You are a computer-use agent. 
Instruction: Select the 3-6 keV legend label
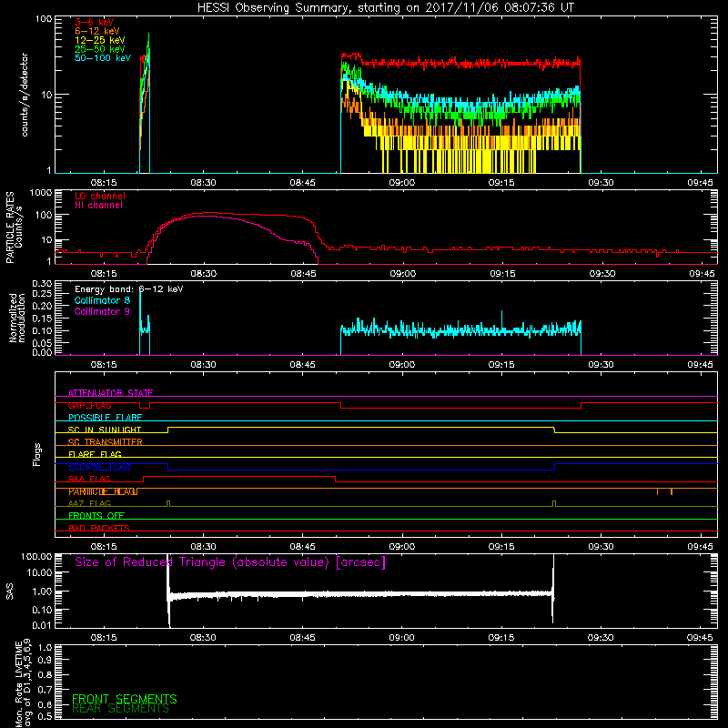coord(94,22)
